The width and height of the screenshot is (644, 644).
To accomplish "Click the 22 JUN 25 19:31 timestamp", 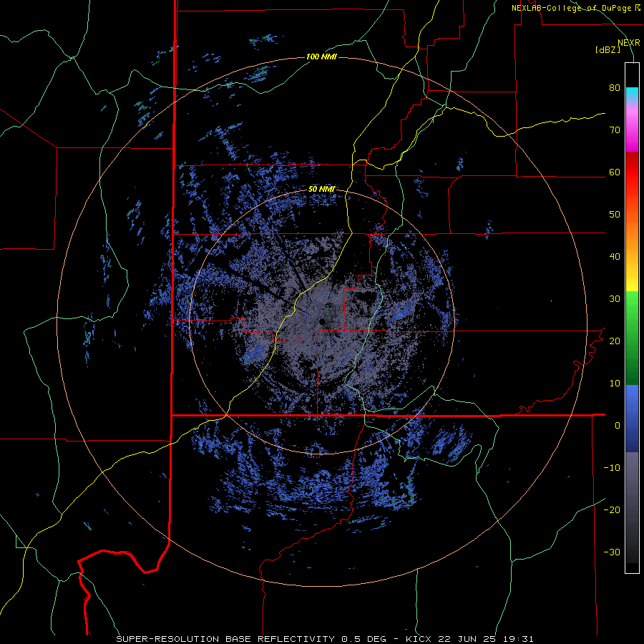I will coord(487,639).
